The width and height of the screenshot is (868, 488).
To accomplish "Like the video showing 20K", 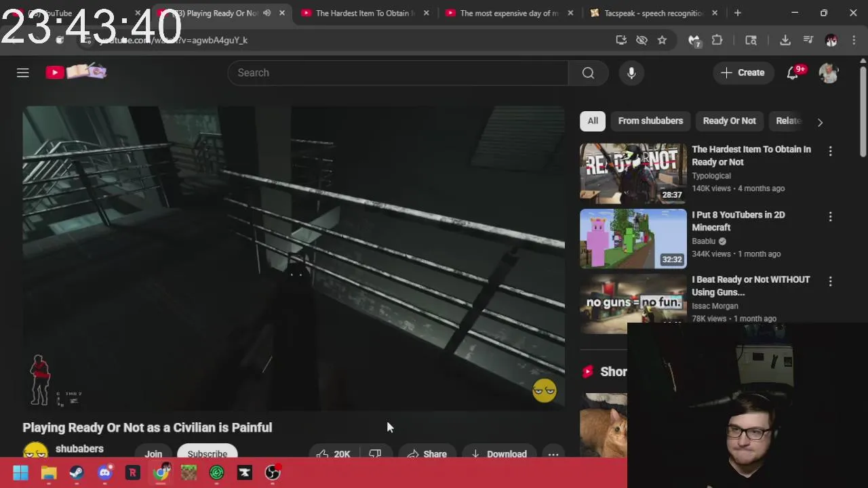I will coord(333,454).
